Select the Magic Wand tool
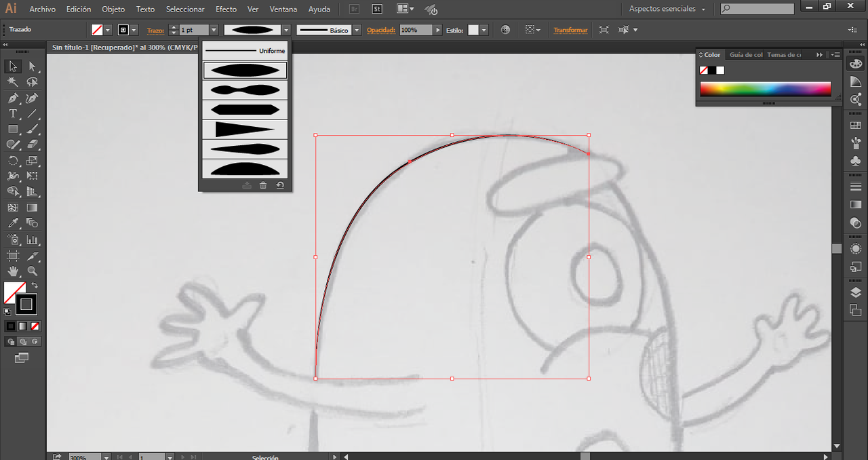The height and width of the screenshot is (460, 868). pos(13,82)
